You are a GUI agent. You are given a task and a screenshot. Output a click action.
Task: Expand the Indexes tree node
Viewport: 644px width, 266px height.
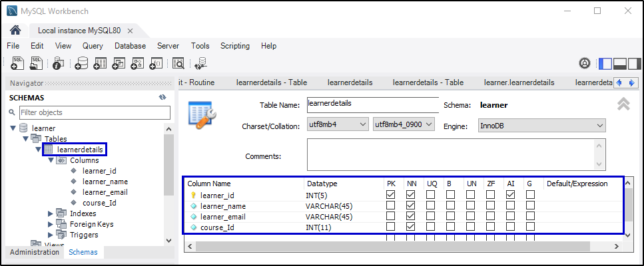51,213
